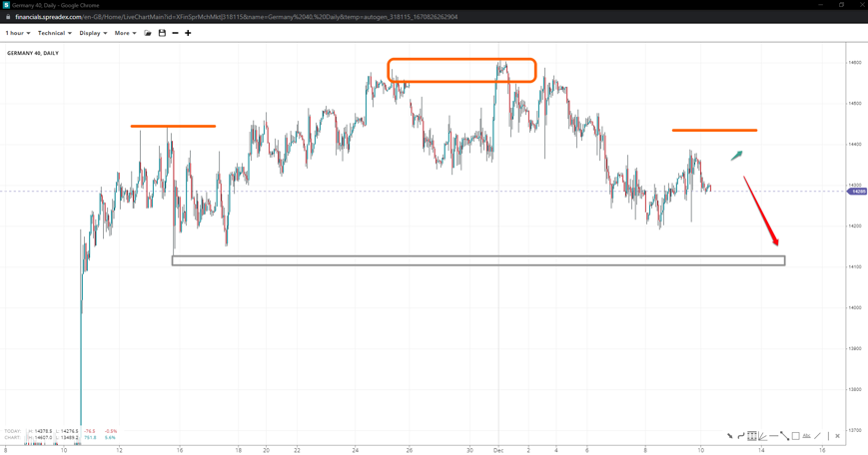
Task: Close the drawing tools bar
Action: tap(837, 436)
